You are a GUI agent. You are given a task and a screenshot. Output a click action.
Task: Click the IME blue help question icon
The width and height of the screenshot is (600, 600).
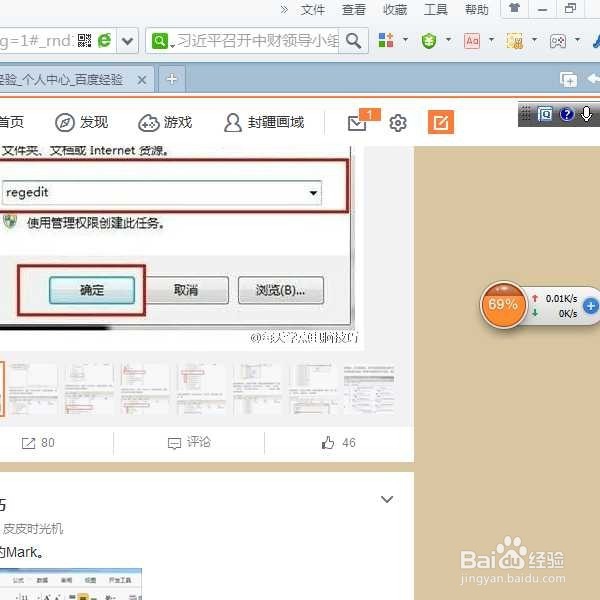[567, 114]
